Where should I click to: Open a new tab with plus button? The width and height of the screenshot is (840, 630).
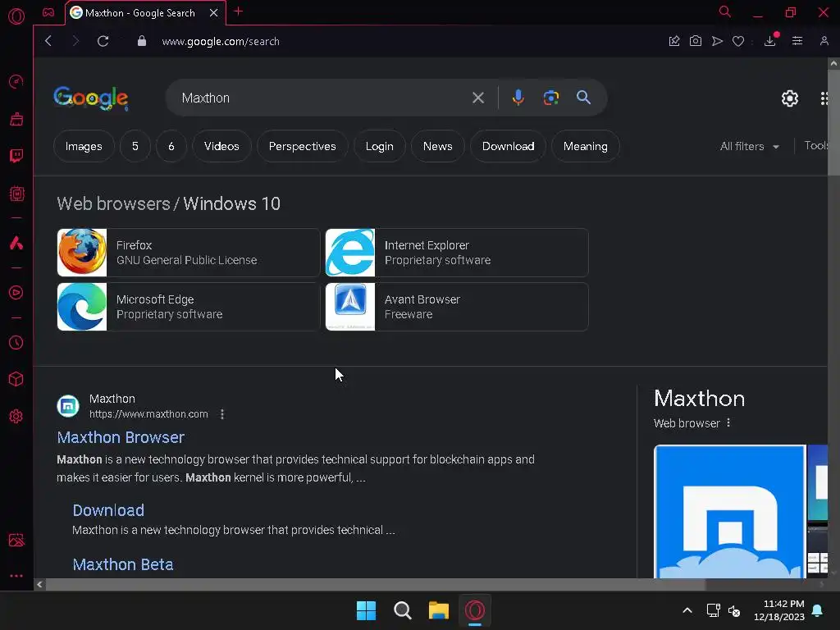(239, 11)
